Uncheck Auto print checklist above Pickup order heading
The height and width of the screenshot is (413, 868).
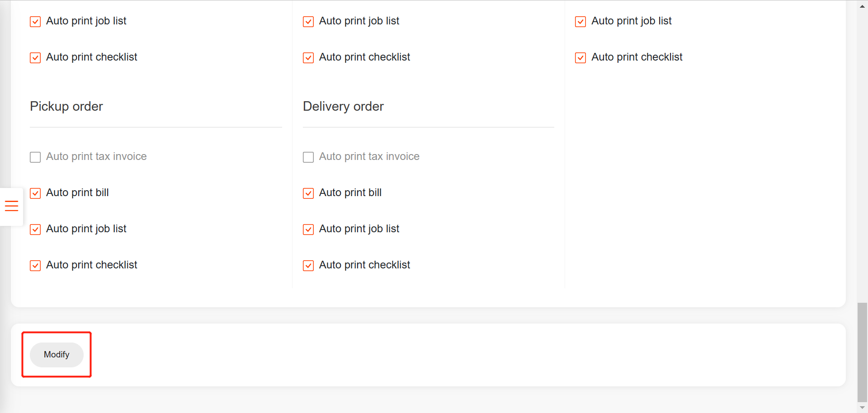coord(35,57)
